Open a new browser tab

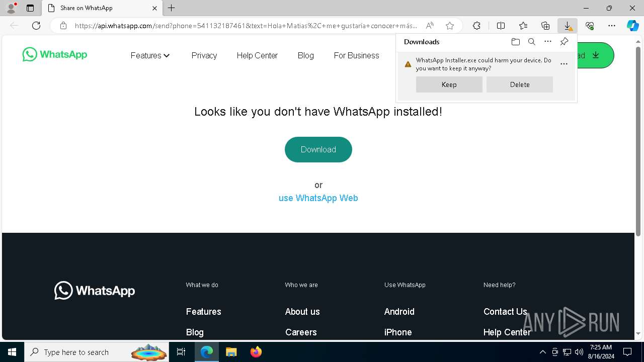pos(172,8)
